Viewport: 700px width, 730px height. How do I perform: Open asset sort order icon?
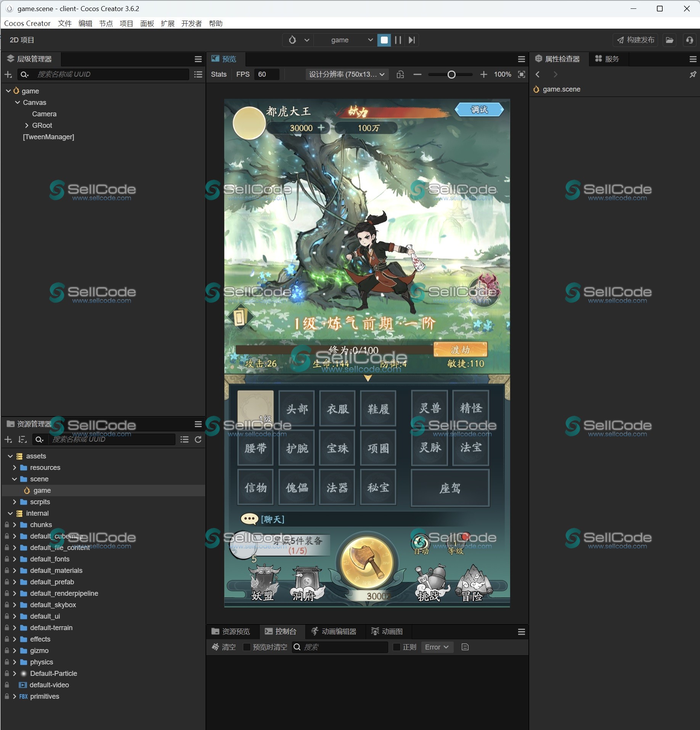click(22, 440)
